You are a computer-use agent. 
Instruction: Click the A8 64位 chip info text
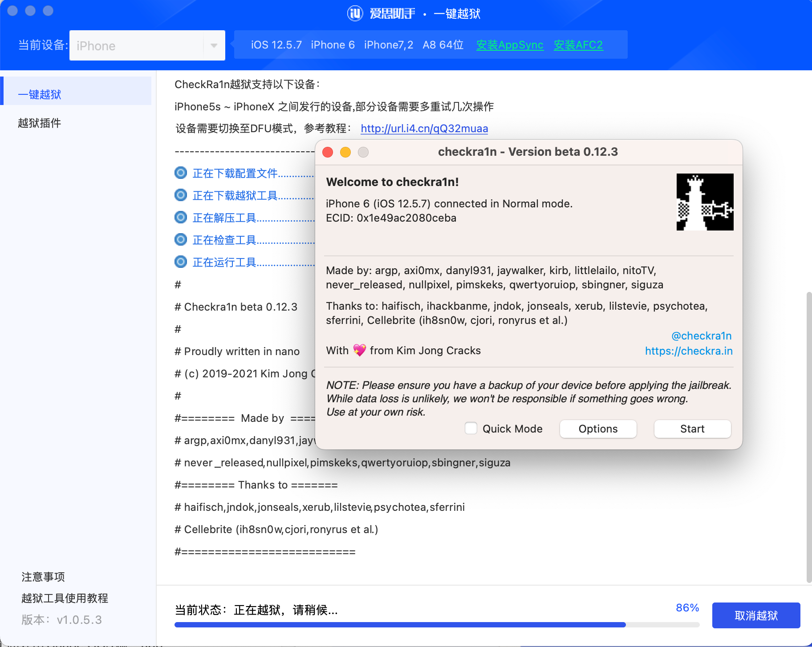coord(443,45)
